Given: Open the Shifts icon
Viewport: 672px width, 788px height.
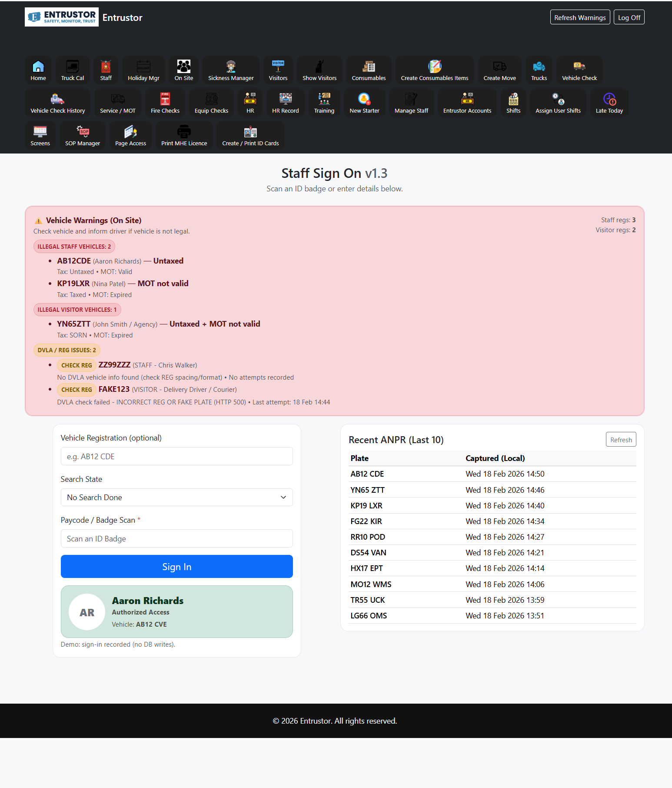Looking at the screenshot, I should coord(513,103).
